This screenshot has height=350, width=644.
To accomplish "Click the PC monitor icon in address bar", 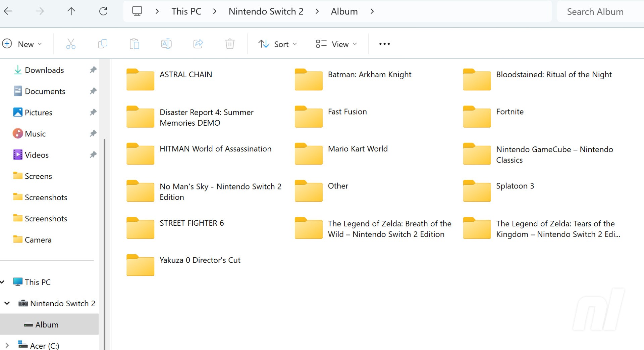I will tap(137, 11).
